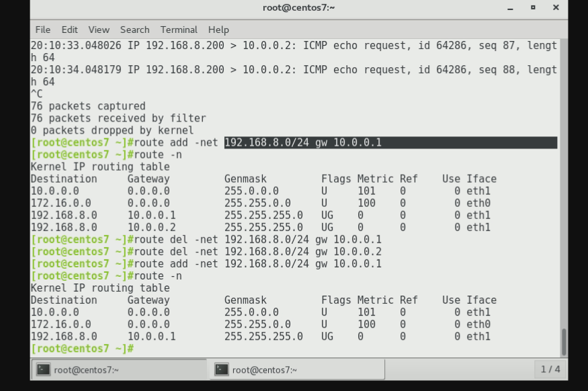Viewport: 588px width, 391px height.
Task: Click '76 packets captured' line
Action: tap(88, 106)
